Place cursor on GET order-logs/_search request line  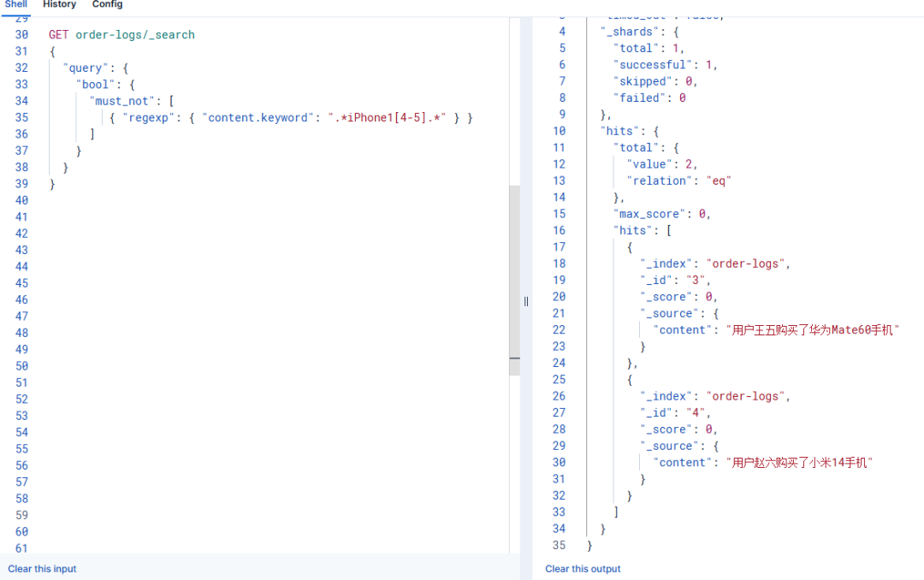coord(121,35)
